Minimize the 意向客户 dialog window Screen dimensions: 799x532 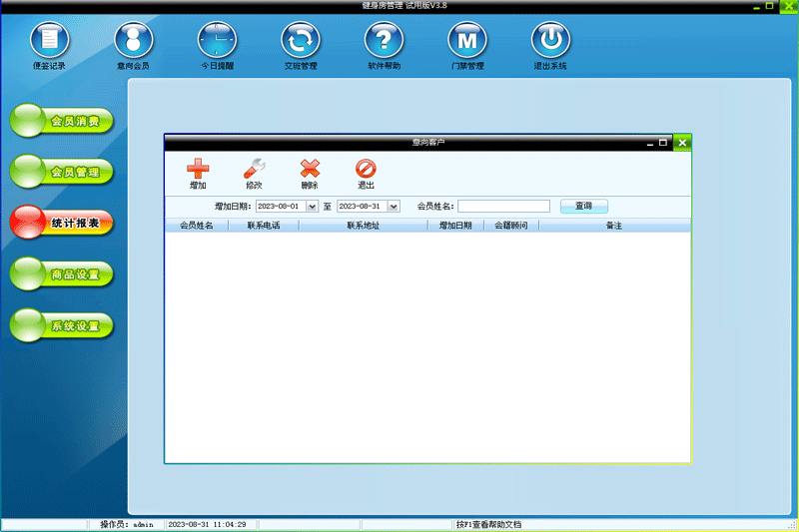(x=650, y=144)
